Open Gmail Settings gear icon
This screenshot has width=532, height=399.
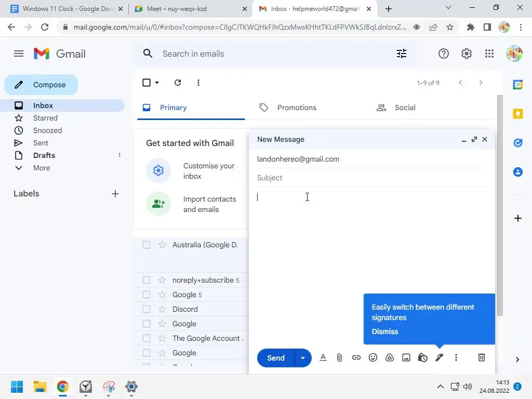coord(467,54)
